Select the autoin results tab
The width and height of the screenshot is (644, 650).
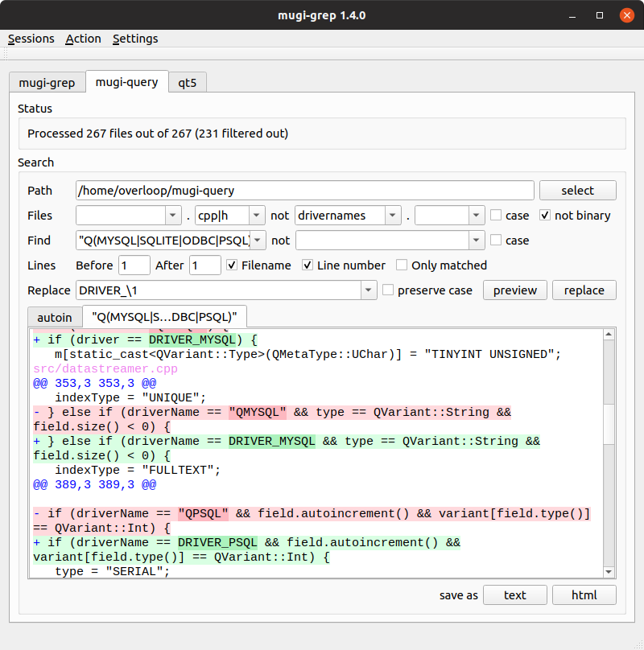click(x=54, y=317)
